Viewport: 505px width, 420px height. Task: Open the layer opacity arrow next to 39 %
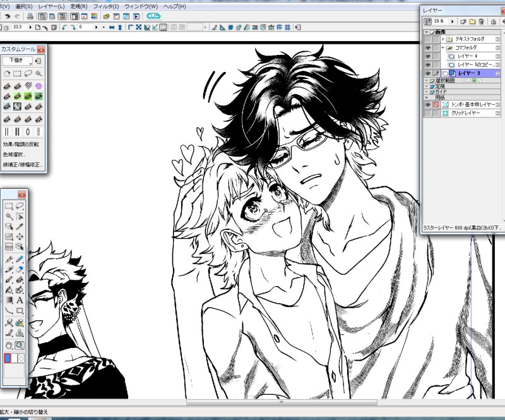[452, 21]
